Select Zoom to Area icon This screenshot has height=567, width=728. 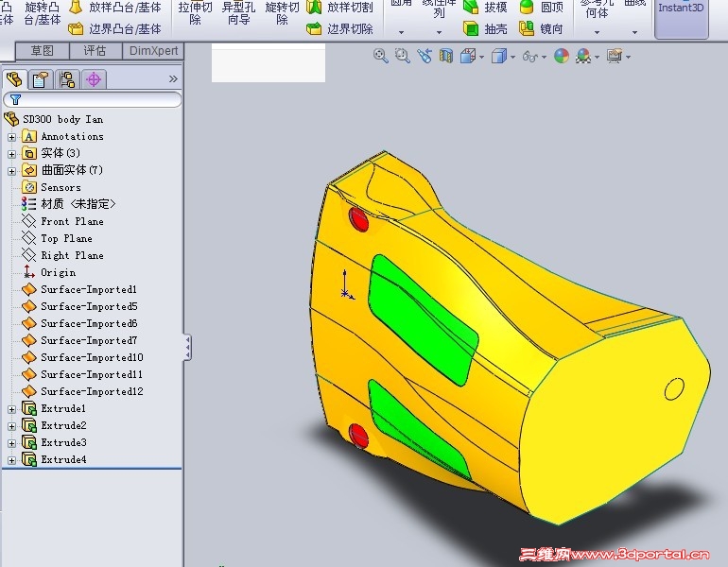[403, 56]
